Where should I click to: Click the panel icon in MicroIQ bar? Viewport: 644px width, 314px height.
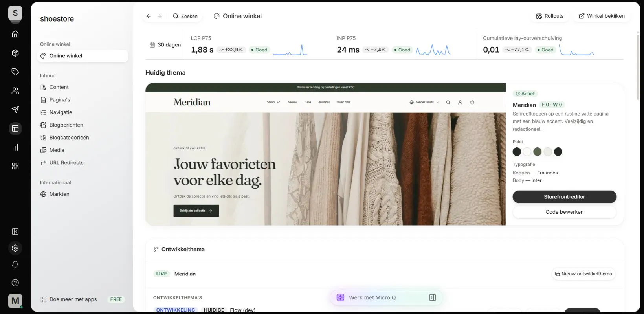(x=433, y=297)
